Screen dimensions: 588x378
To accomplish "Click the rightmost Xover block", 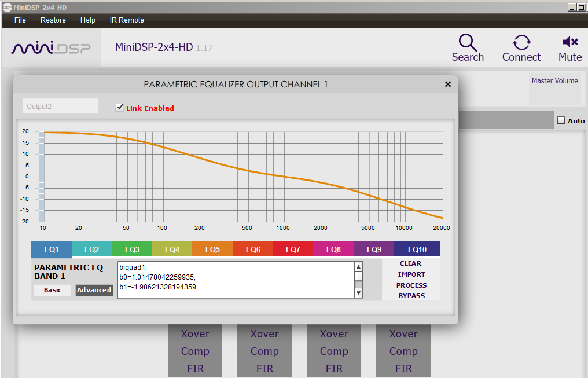I will 403,334.
